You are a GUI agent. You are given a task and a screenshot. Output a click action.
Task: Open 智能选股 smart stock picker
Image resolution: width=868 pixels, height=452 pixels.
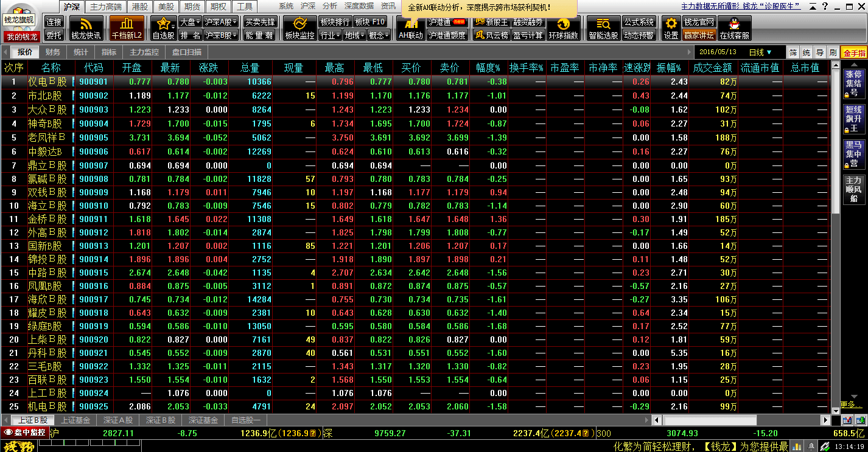coord(603,28)
